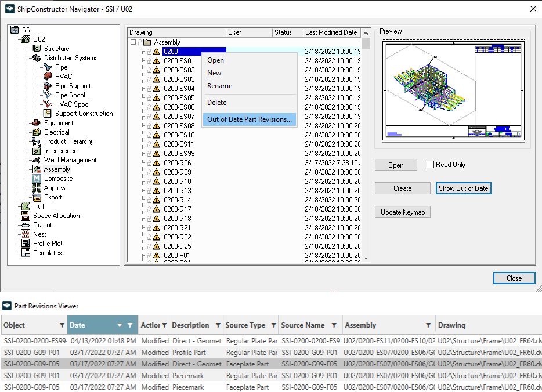542x392 pixels.
Task: Click the Composite icon
Action: tap(37, 178)
